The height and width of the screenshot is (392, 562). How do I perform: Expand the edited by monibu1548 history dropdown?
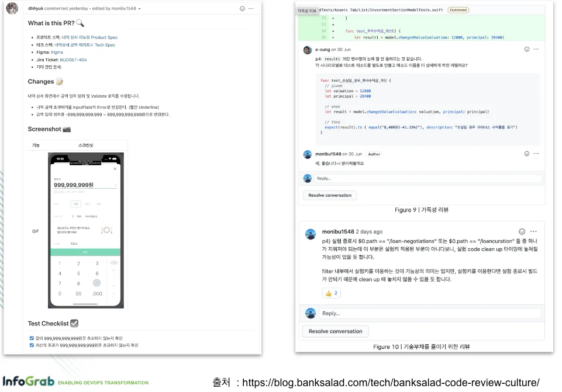pos(139,9)
